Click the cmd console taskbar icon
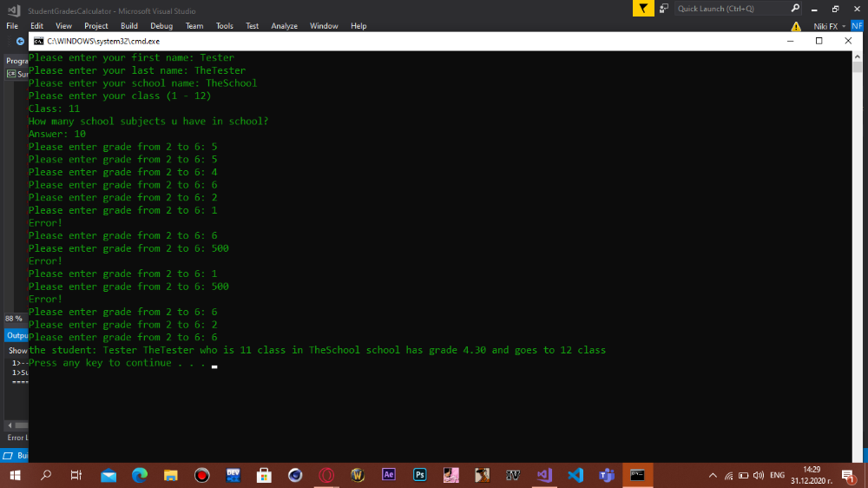The height and width of the screenshot is (488, 868). tap(637, 475)
